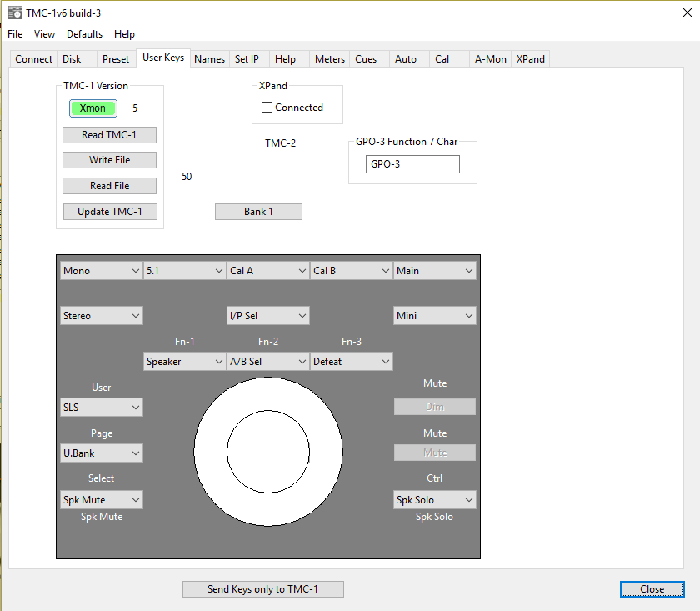This screenshot has height=611, width=700.
Task: Open the 5.1 format dropdown
Action: point(184,270)
